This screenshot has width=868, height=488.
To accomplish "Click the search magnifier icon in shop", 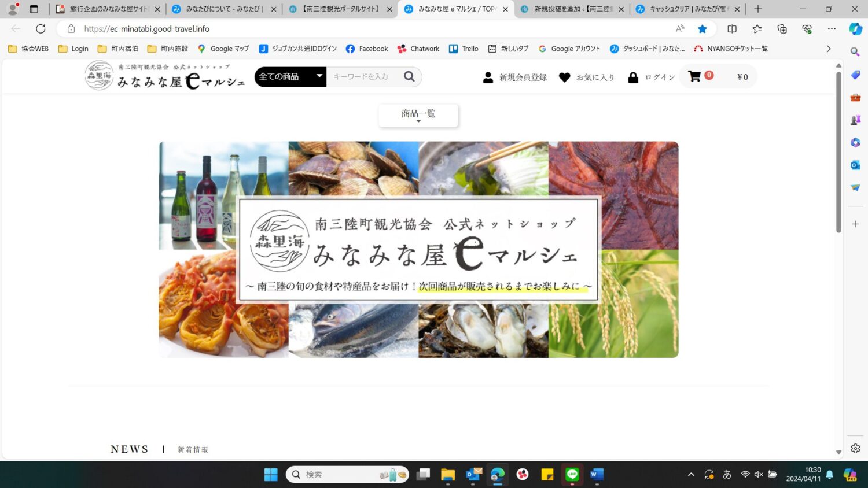I will click(409, 76).
